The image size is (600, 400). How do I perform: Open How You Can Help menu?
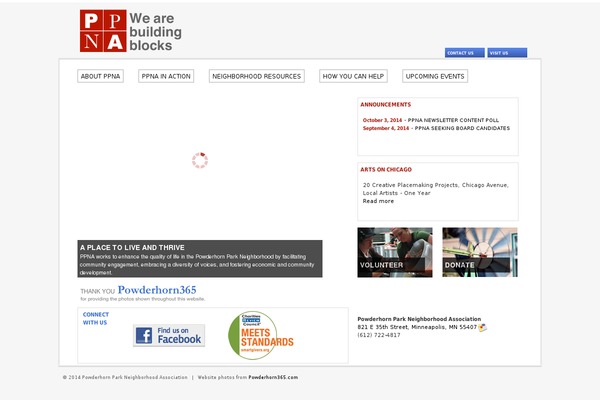click(x=353, y=76)
